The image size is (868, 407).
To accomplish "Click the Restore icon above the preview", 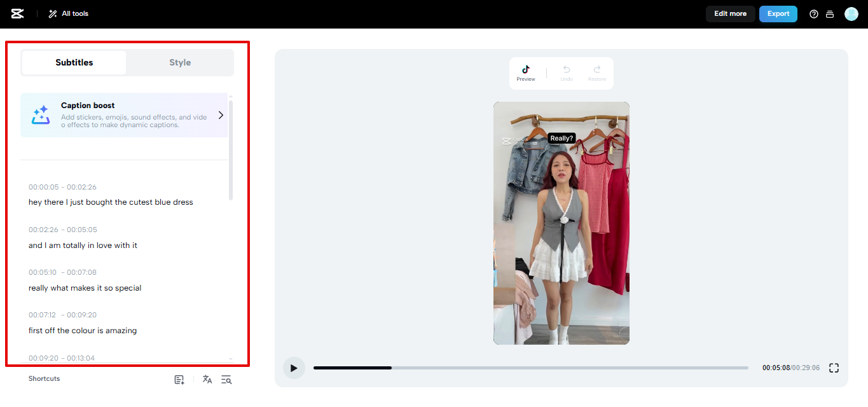I will click(x=596, y=71).
